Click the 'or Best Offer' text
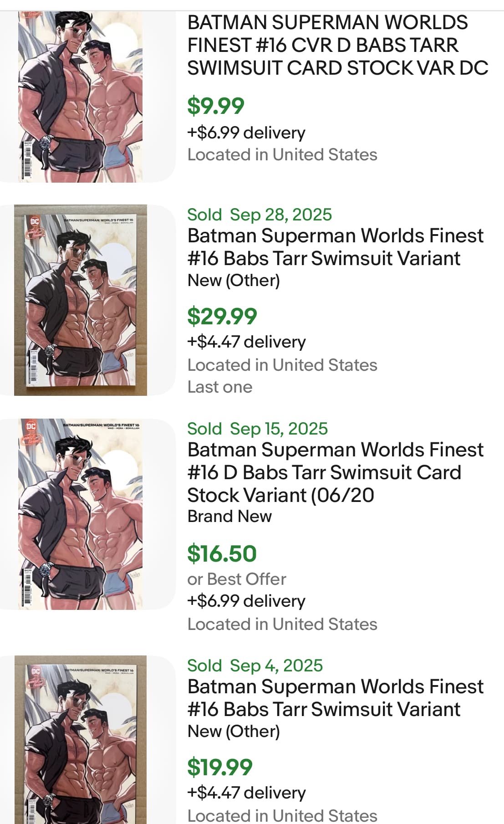 (237, 579)
